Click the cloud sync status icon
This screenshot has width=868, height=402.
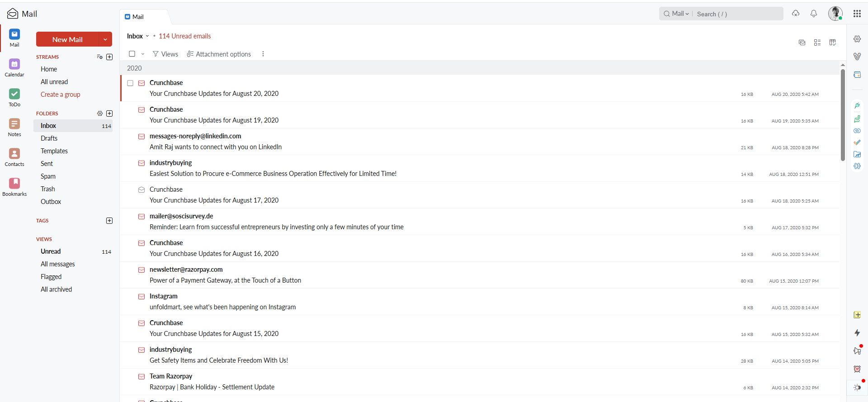796,14
